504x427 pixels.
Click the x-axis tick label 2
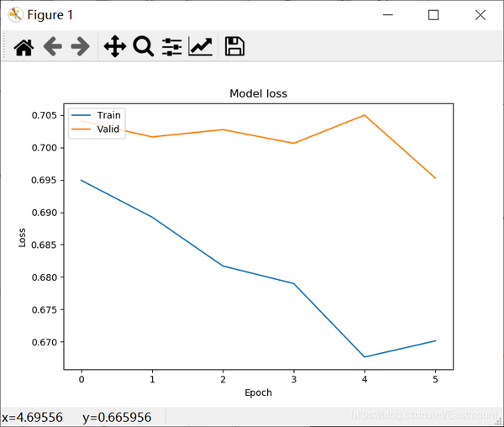pos(223,379)
